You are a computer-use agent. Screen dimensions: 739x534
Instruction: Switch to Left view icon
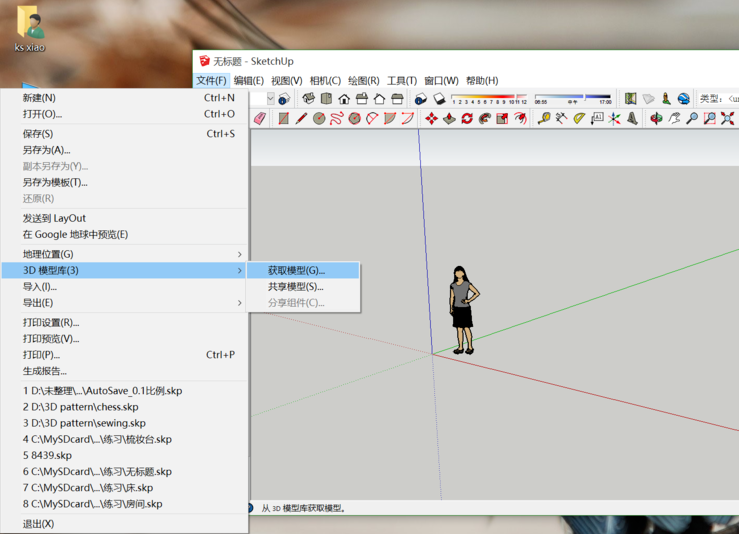tap(397, 99)
